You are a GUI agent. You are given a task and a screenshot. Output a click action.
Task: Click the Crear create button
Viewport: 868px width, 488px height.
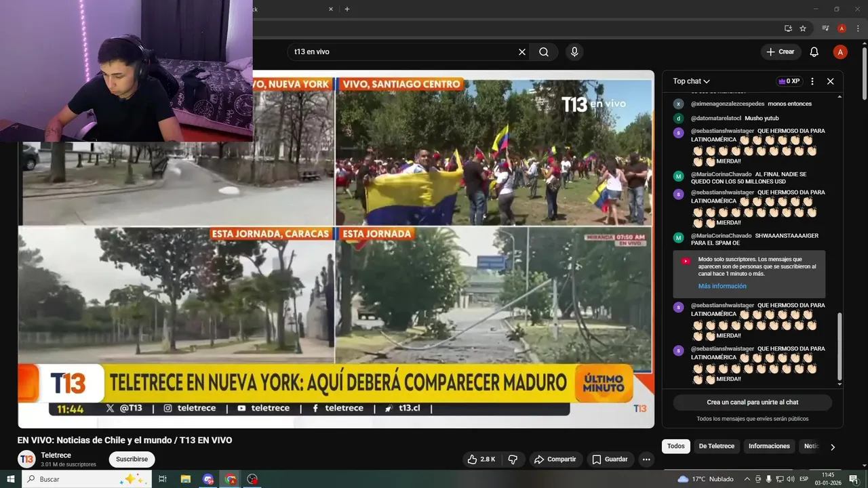tap(781, 52)
